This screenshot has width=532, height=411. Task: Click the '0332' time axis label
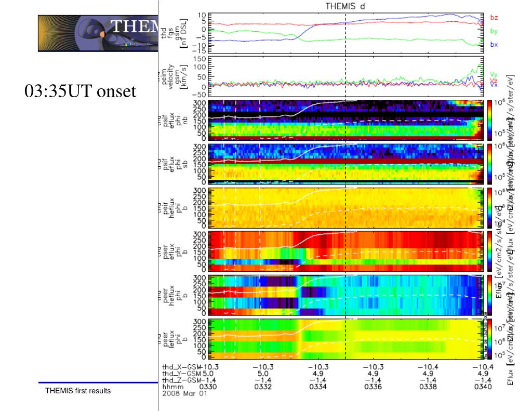click(x=263, y=387)
